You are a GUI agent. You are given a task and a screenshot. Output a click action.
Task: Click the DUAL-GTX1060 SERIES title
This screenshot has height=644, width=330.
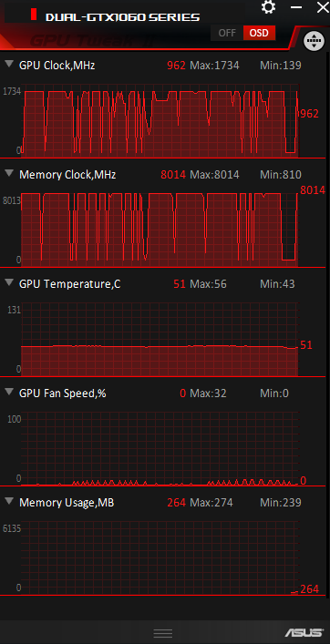(122, 16)
